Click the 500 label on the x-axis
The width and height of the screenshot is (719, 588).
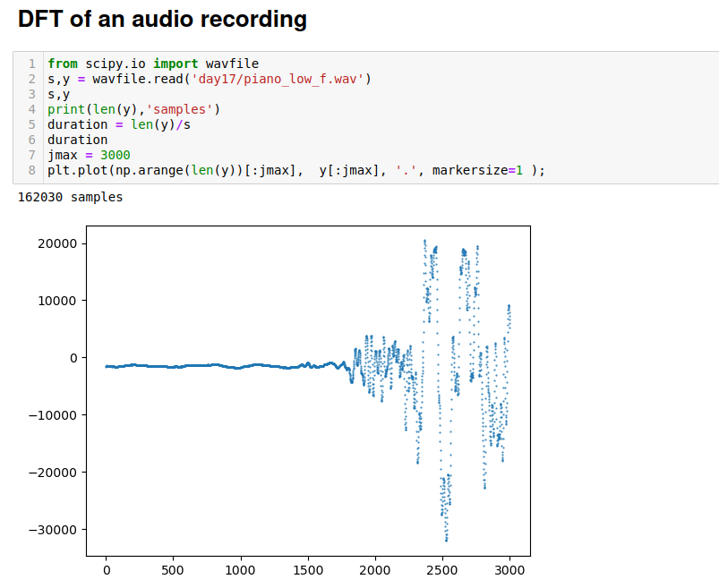pos(173,569)
